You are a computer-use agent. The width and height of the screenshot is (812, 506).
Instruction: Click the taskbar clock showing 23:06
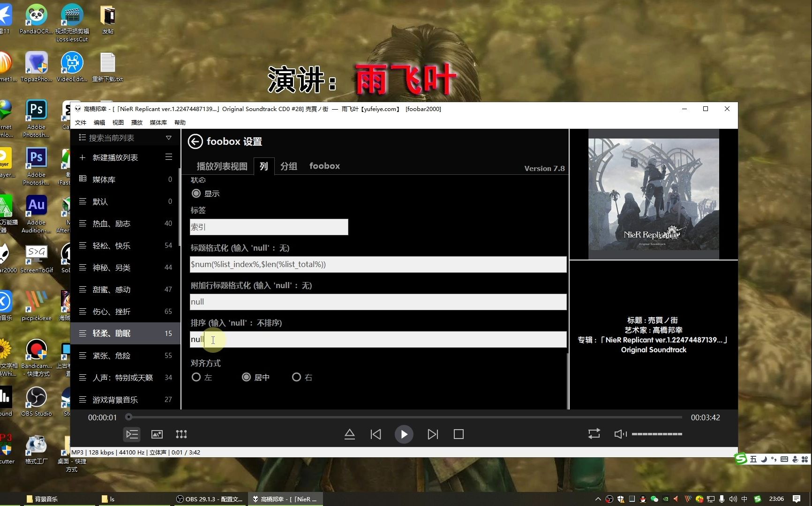[776, 499]
